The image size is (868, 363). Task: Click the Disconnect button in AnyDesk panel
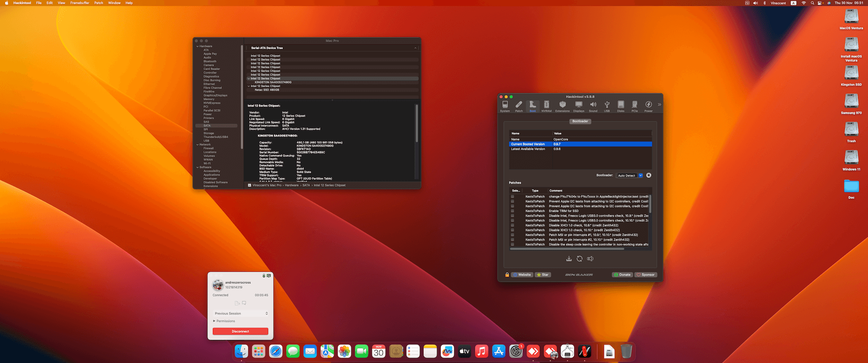(241, 331)
